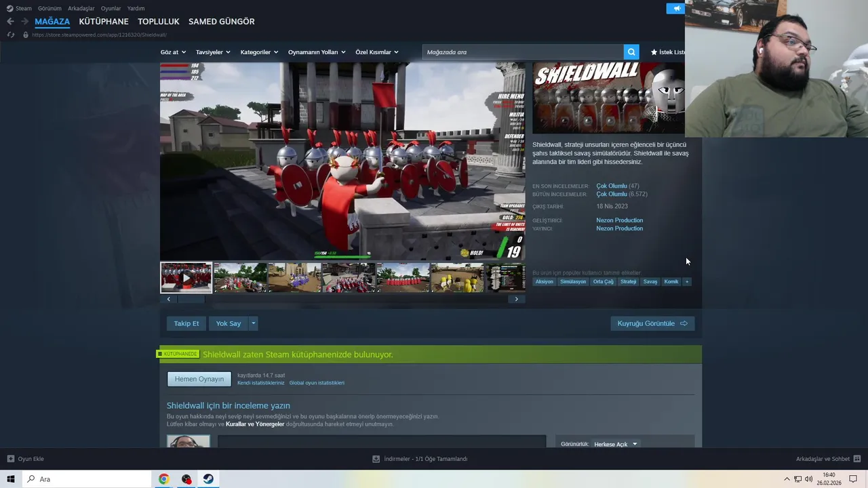Open Kurallar ve Yönergeler link
Viewport: 868px width, 488px height.
tap(255, 424)
